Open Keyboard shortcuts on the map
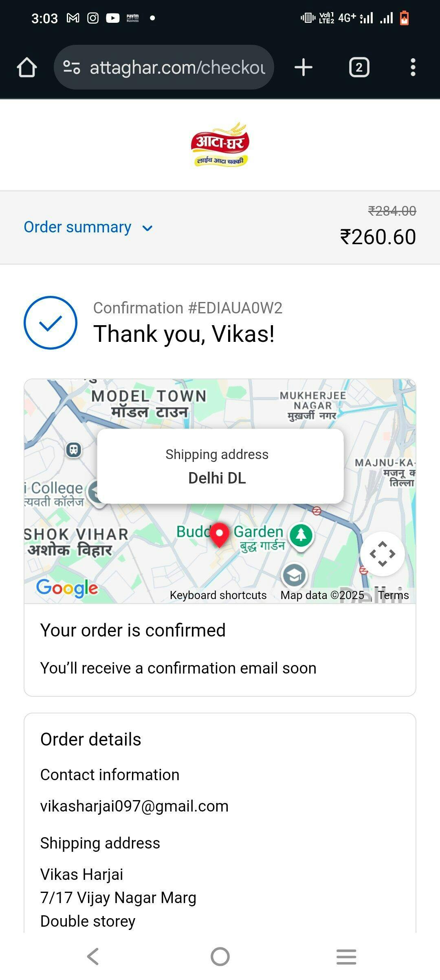This screenshot has width=440, height=980. (x=218, y=595)
